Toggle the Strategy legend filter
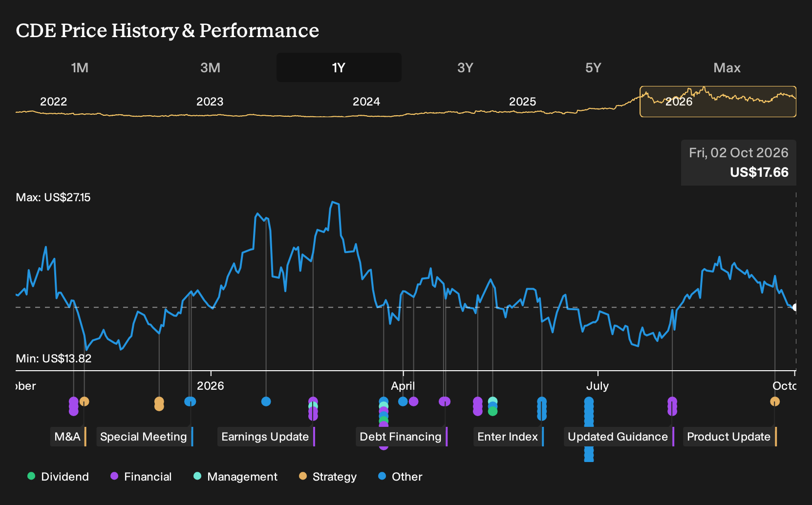This screenshot has width=812, height=505. pos(328,477)
